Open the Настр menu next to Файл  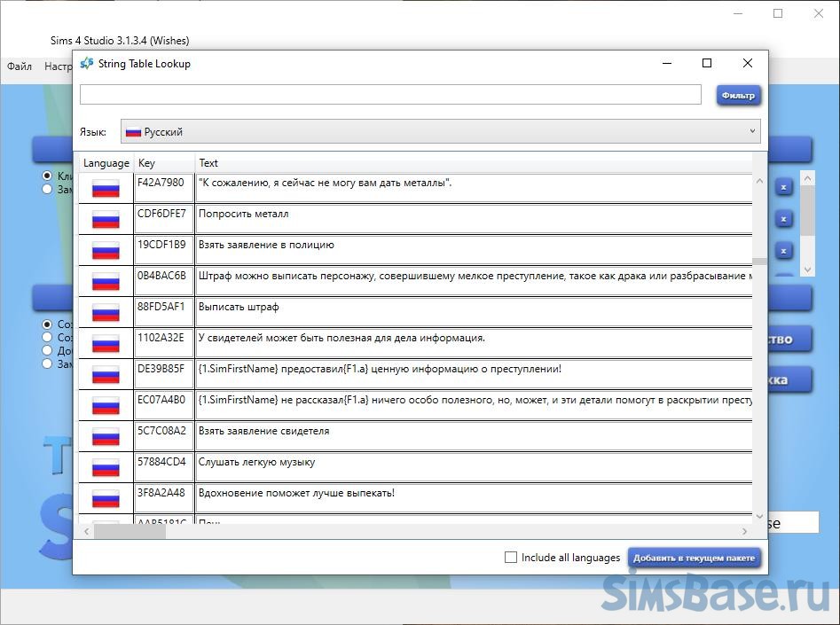tap(59, 66)
